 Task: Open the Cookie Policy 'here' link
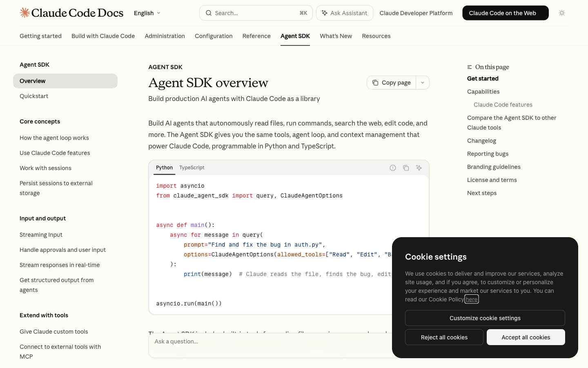click(x=472, y=299)
